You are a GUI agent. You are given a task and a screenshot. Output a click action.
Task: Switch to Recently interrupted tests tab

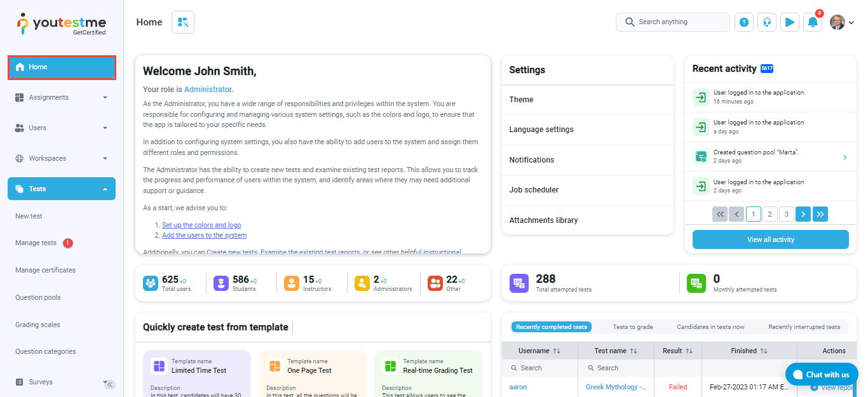tap(804, 327)
